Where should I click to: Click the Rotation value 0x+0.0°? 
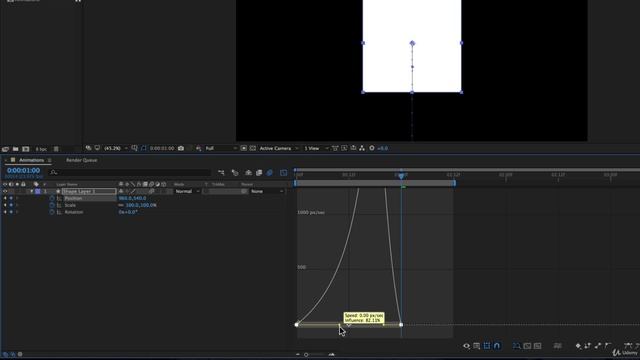128,212
